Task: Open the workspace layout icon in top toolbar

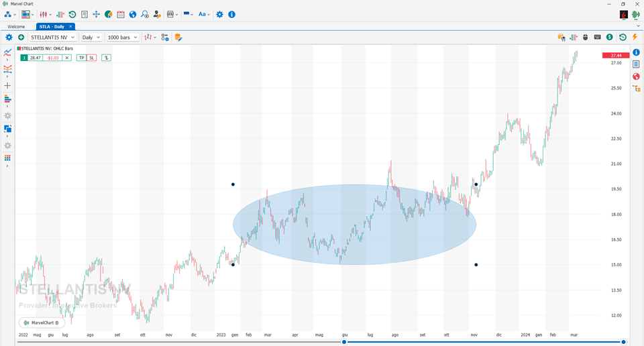Action: [25, 14]
